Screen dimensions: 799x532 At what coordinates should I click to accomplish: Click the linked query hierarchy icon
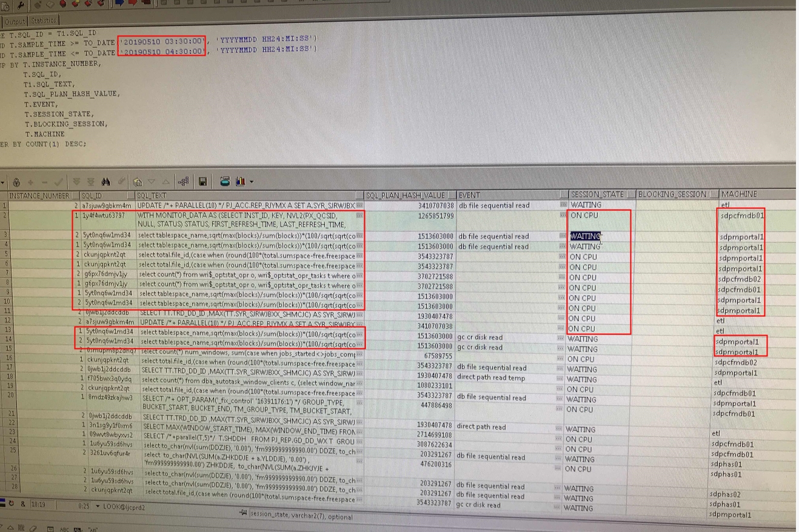(182, 181)
